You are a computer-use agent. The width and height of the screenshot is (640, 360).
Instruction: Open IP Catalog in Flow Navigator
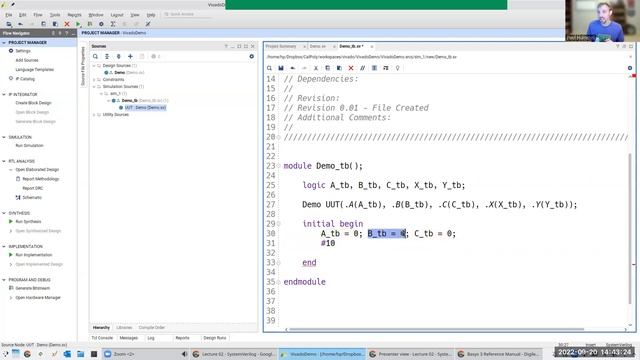point(25,79)
